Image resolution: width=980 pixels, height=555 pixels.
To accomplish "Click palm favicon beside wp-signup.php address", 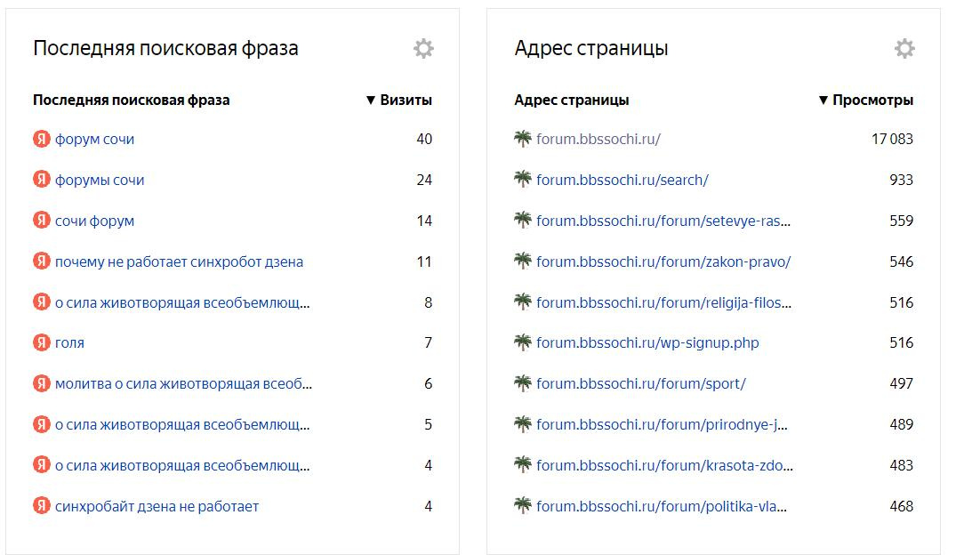I will point(523,342).
